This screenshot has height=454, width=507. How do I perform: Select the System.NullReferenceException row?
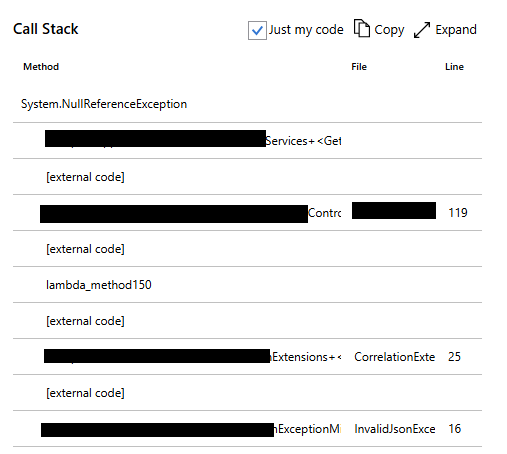247,104
